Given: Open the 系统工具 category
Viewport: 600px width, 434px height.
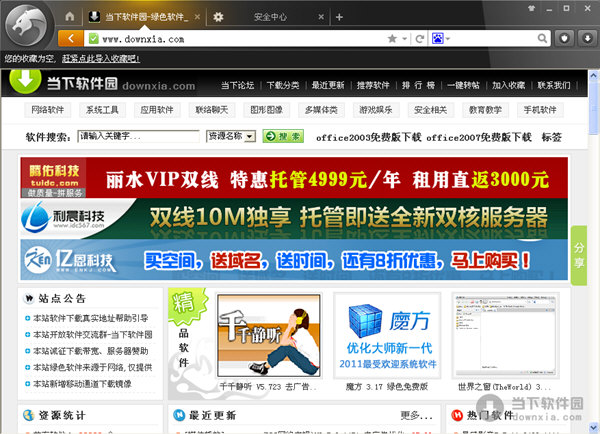Looking at the screenshot, I should tap(102, 110).
